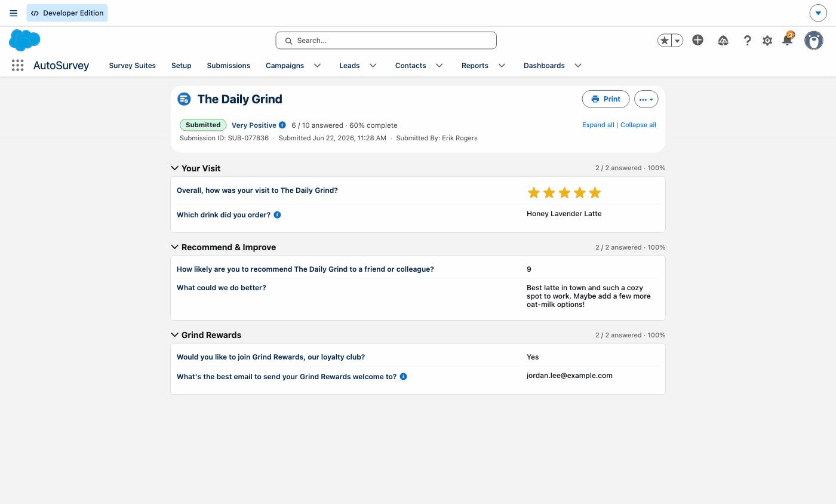Open the Trailhead guidance icon
This screenshot has width=836, height=504.
click(x=723, y=41)
